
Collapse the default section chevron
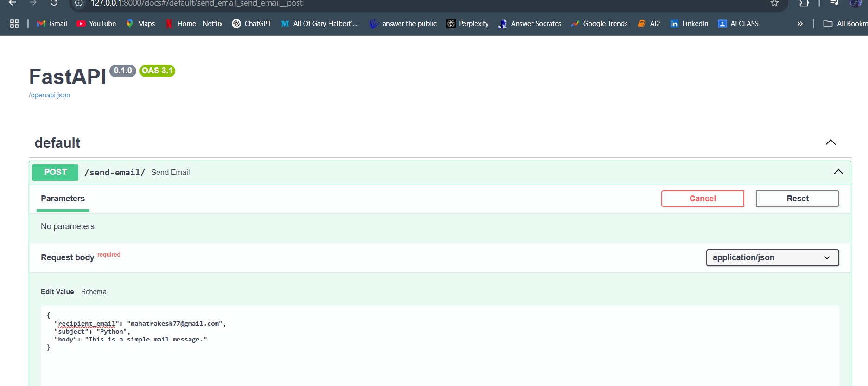[830, 142]
